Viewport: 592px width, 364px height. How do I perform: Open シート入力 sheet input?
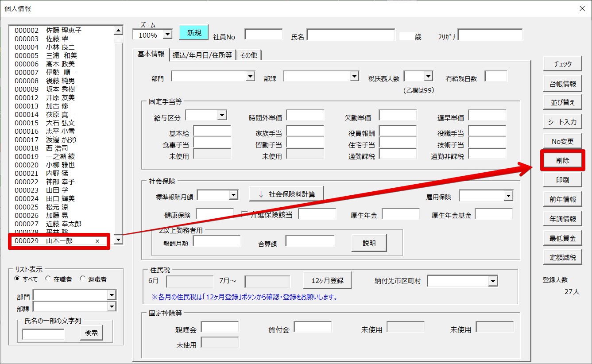563,122
